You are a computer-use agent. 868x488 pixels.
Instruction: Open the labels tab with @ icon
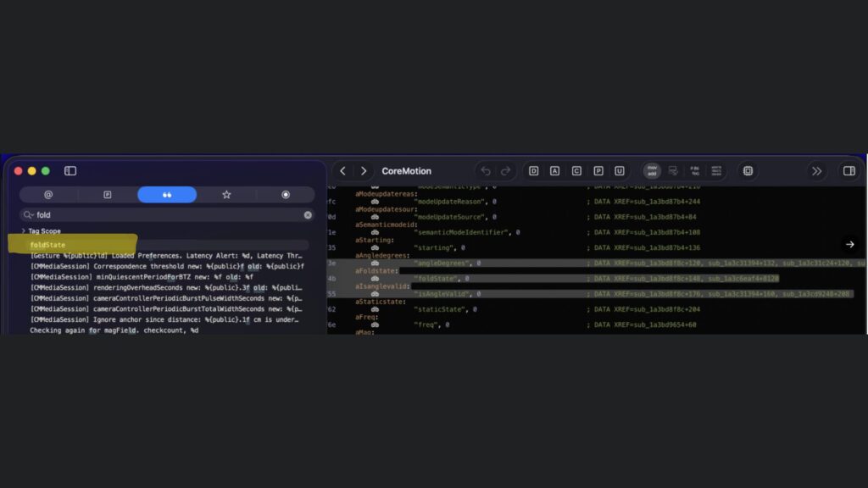pos(48,195)
